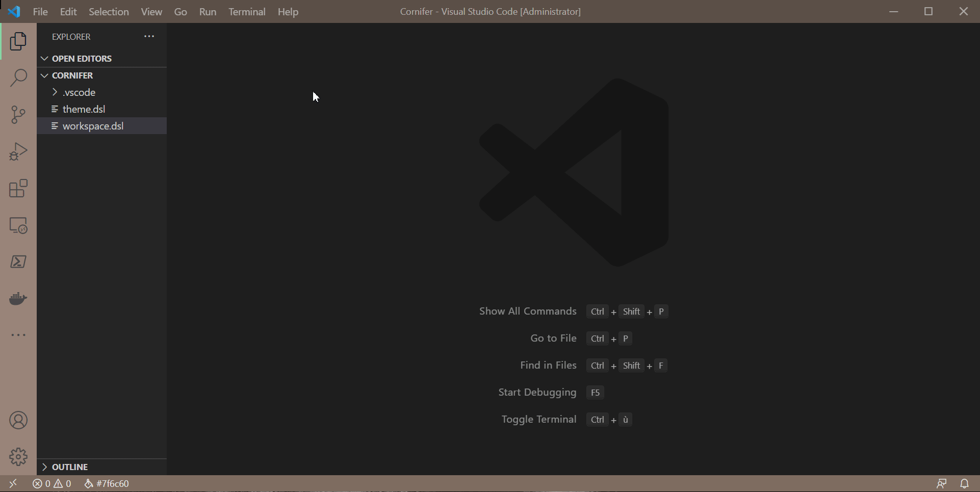Maximize the Visual Studio Code window

pyautogui.click(x=929, y=11)
